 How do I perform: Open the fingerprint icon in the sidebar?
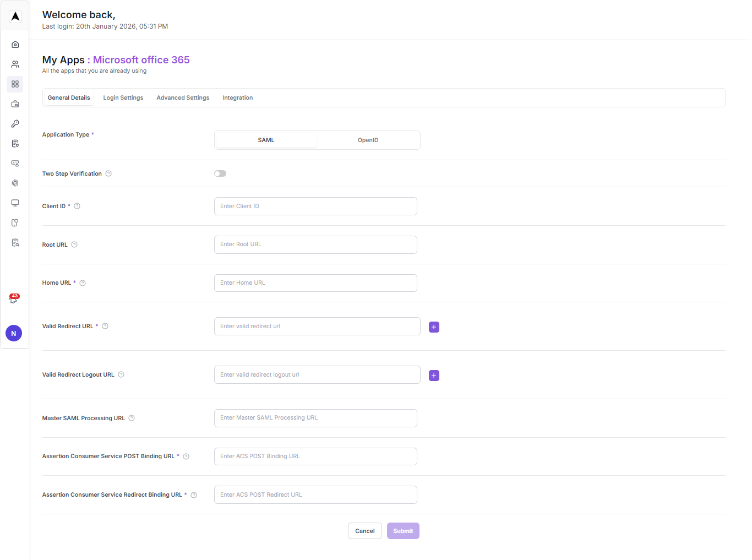15,183
